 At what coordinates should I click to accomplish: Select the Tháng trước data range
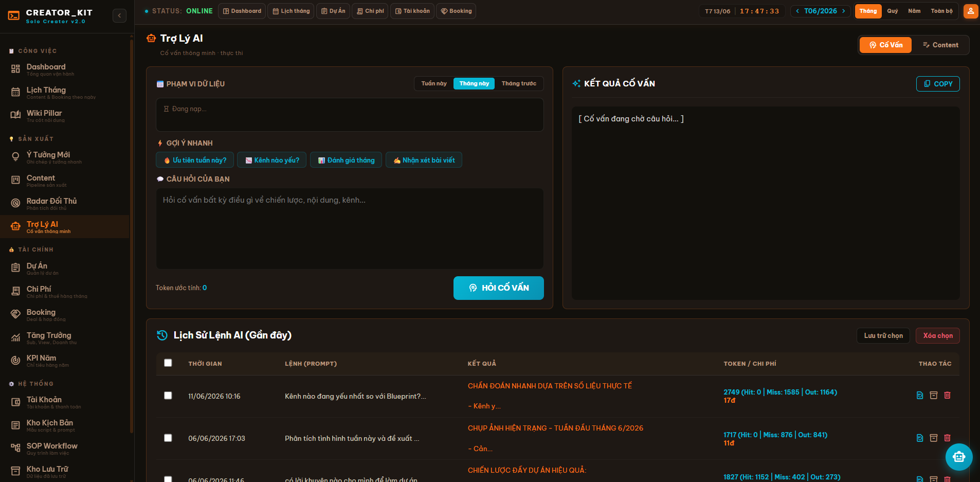click(519, 83)
